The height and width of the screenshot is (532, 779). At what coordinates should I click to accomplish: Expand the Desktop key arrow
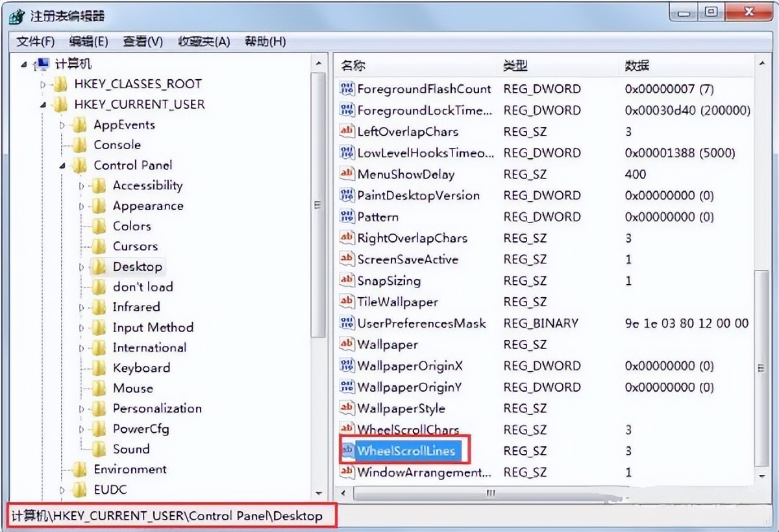click(82, 267)
